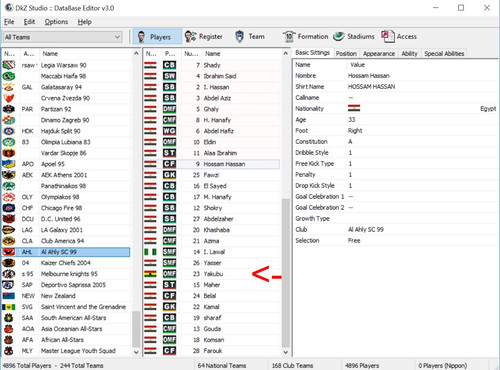Image resolution: width=500 pixels, height=370 pixels.
Task: Open the Edit menu
Action: pyautogui.click(x=29, y=22)
